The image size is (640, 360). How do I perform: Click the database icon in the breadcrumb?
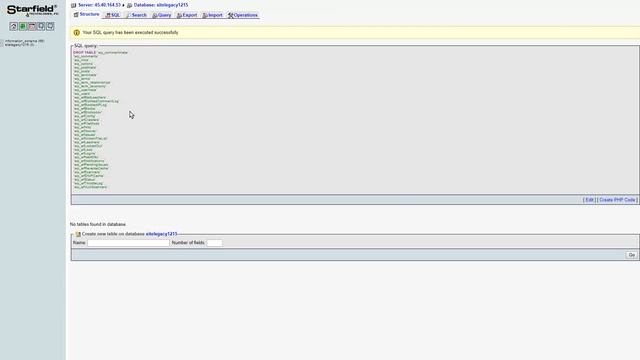(x=129, y=5)
